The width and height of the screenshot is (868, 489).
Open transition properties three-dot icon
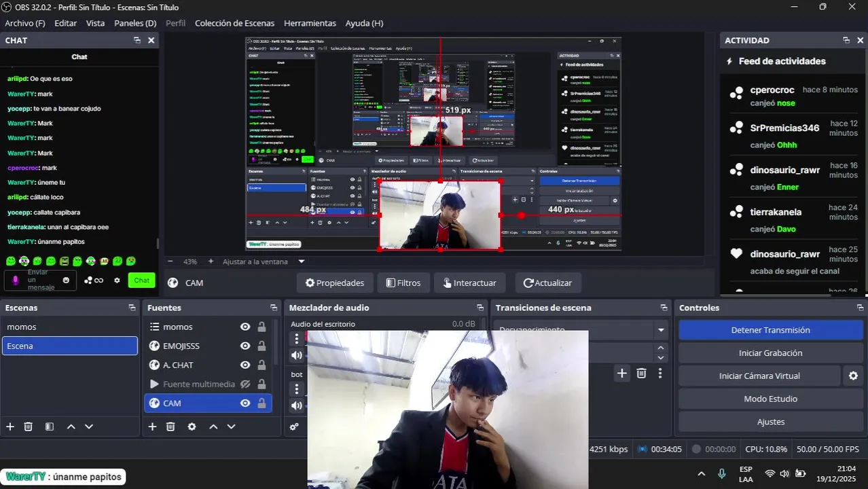[x=659, y=373]
